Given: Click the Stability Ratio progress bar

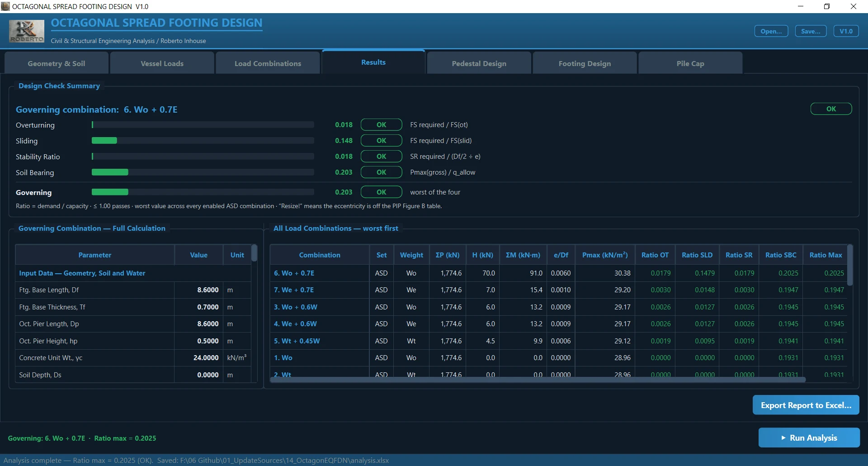Looking at the screenshot, I should tap(203, 156).
